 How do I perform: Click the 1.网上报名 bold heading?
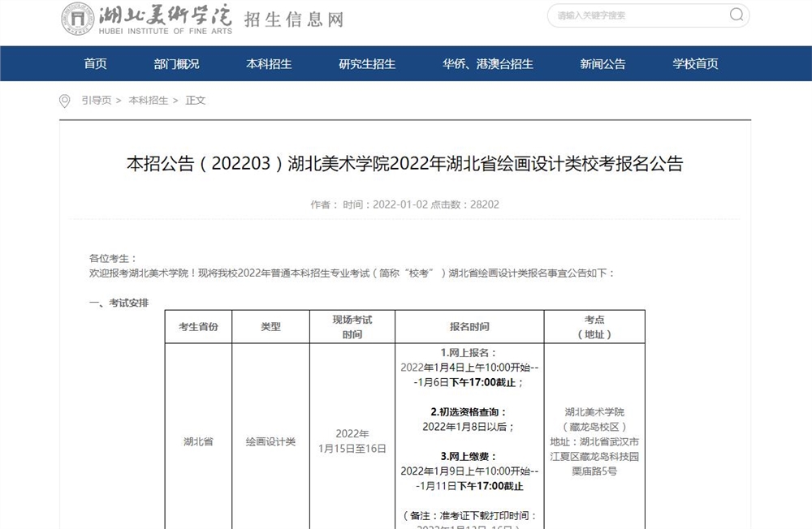(469, 352)
